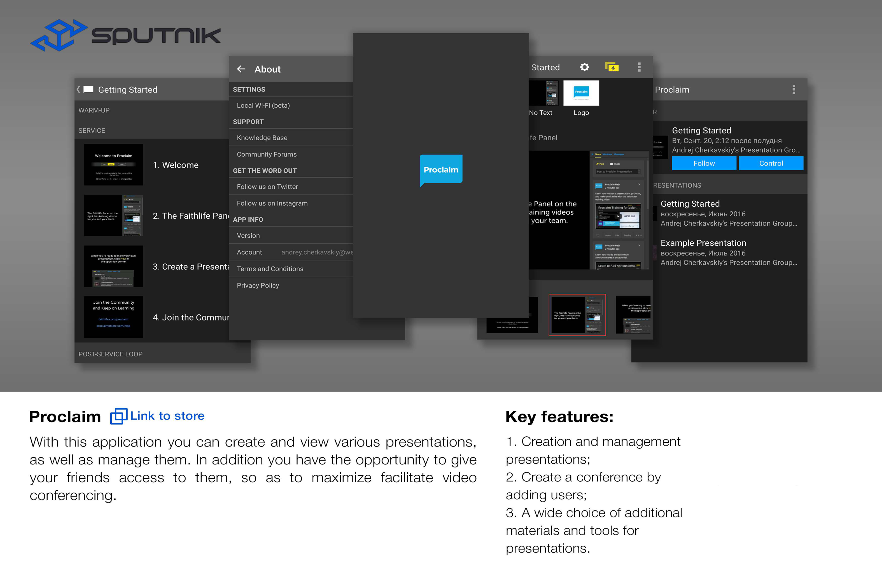Select the red-outlined Faithlife Panel slide thumbnail
Screen dimensions: 882x588
click(x=577, y=315)
